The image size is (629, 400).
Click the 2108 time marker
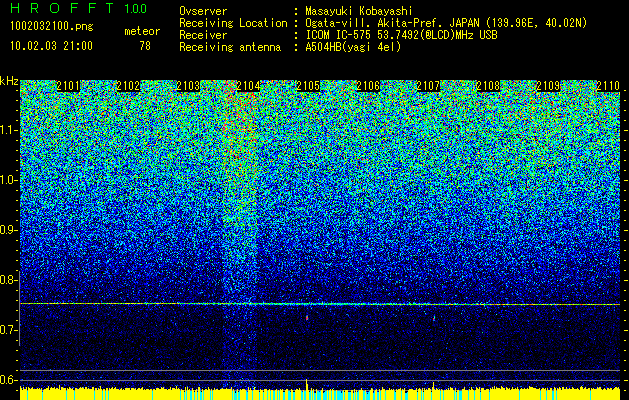point(489,86)
